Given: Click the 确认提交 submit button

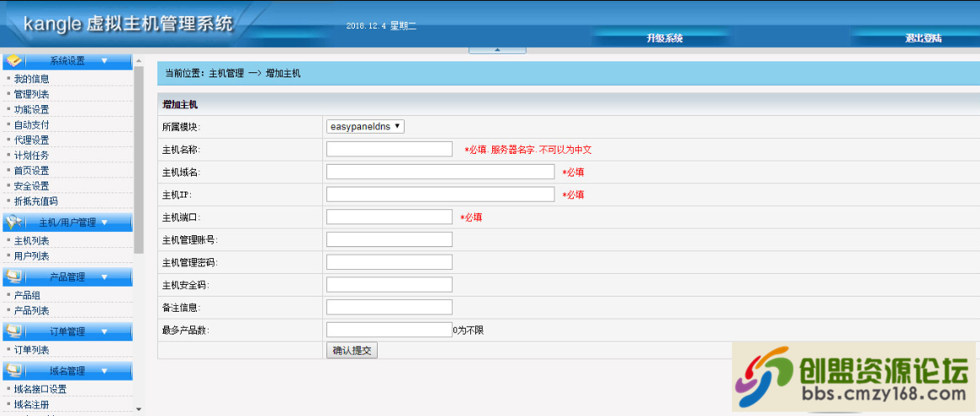Looking at the screenshot, I should pyautogui.click(x=352, y=350).
